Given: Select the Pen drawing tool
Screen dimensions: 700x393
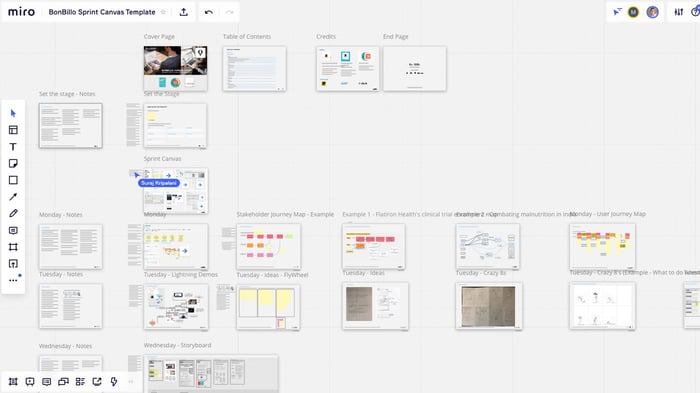Looking at the screenshot, I should pos(13,213).
